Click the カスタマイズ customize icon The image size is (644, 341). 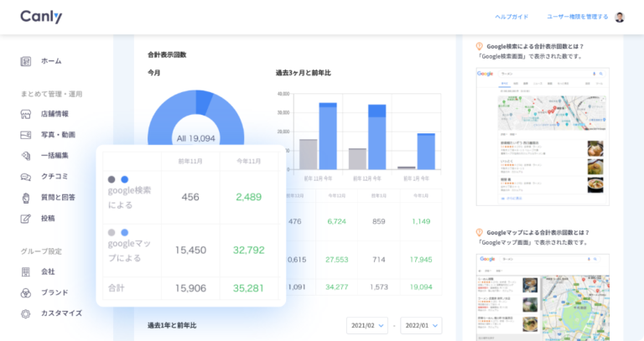(x=26, y=313)
